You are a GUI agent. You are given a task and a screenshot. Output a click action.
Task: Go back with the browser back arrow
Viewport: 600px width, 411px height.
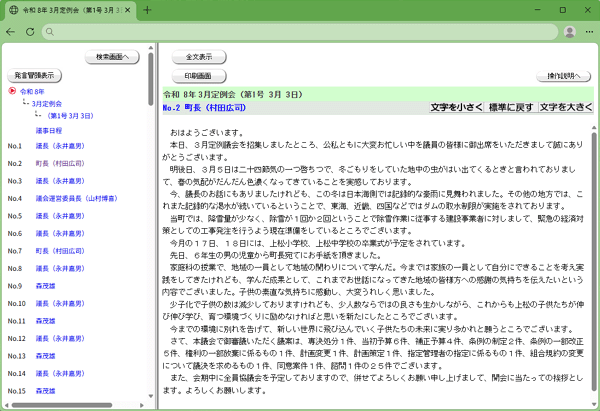[x=10, y=32]
